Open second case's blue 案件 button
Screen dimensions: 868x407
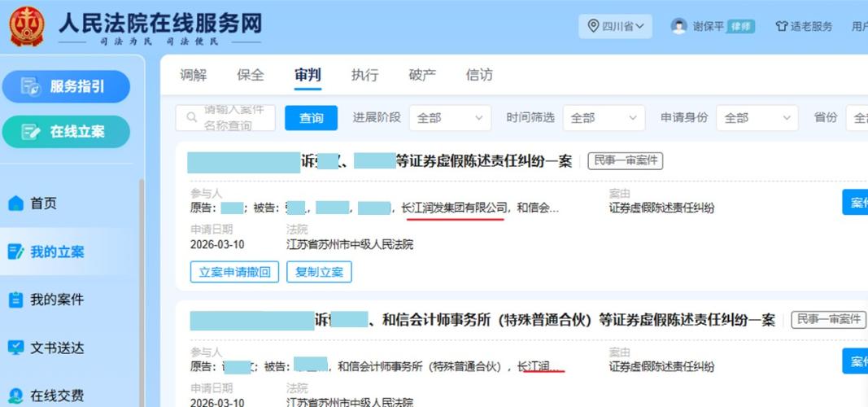pos(855,361)
